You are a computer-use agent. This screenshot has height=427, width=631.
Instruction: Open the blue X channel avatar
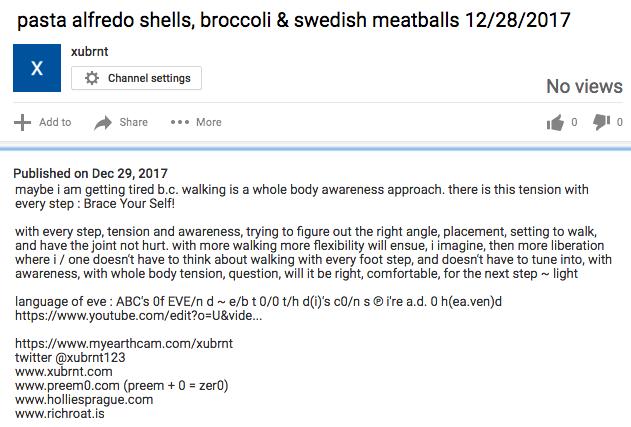click(x=37, y=68)
